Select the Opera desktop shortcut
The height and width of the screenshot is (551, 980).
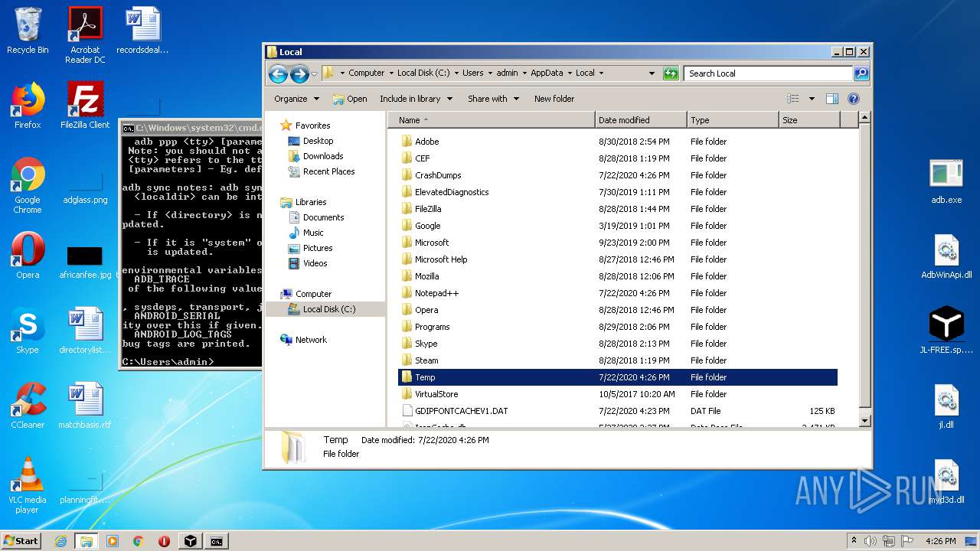click(x=28, y=256)
